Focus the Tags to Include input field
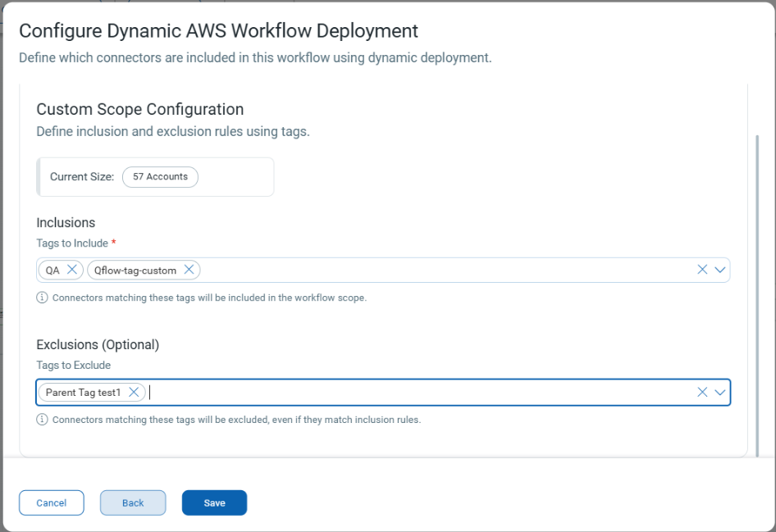 pos(383,270)
